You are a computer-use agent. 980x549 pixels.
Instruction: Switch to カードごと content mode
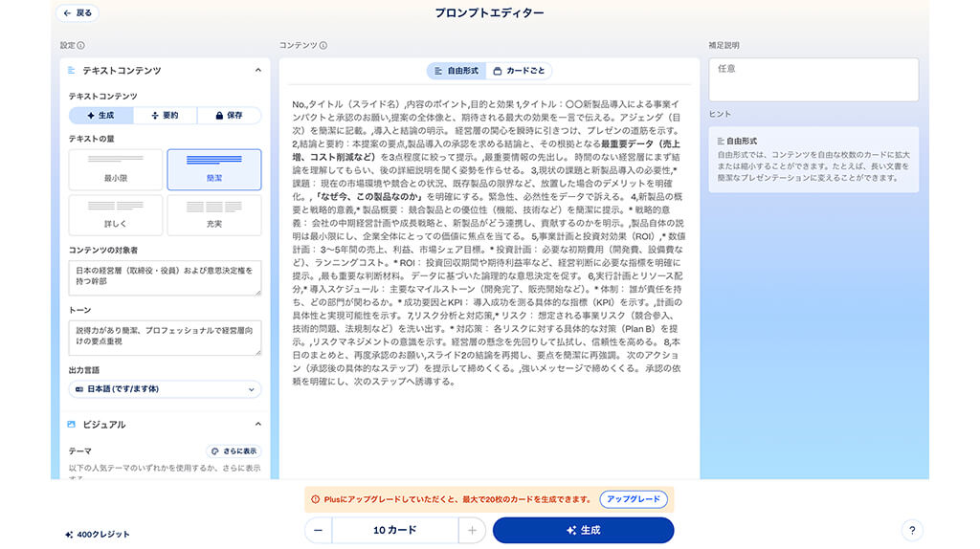coord(519,71)
